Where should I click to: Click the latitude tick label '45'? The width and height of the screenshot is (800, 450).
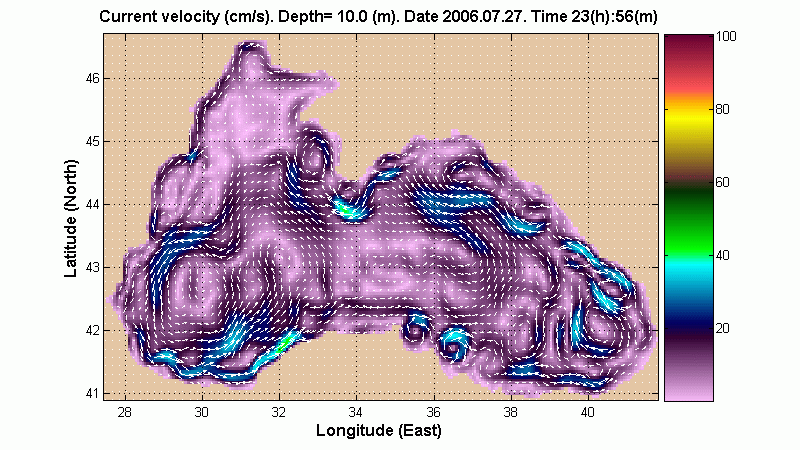point(93,141)
